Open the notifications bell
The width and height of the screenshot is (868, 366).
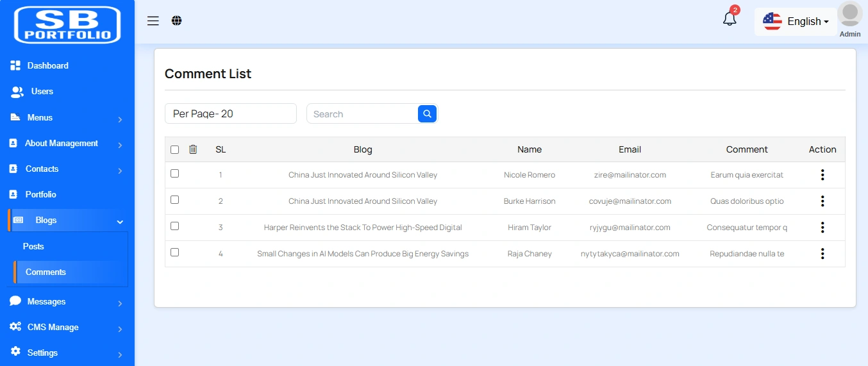[x=730, y=19]
